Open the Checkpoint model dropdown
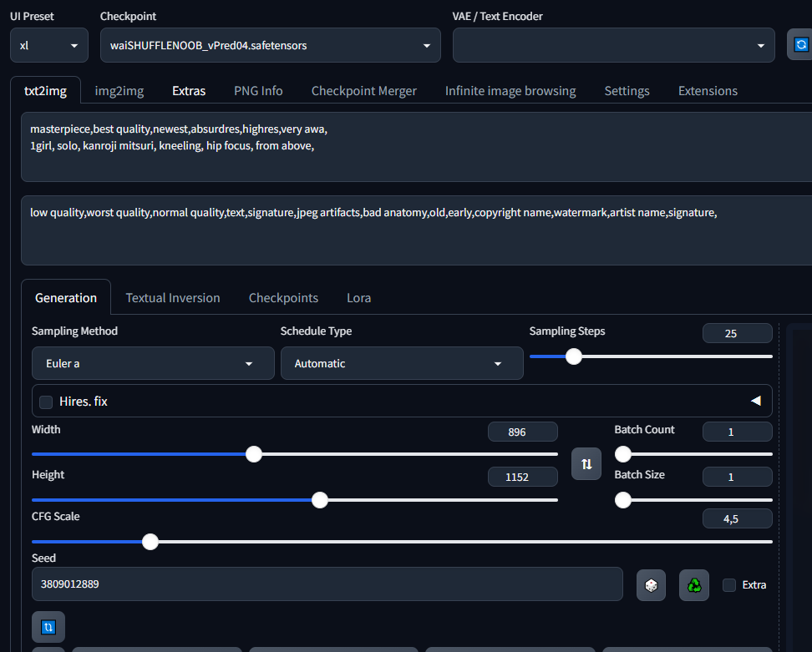This screenshot has height=652, width=812. [x=270, y=45]
